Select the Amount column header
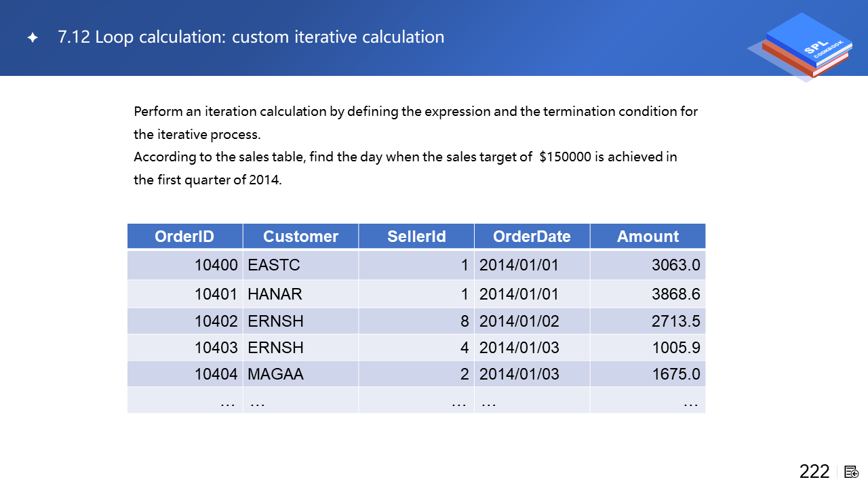The height and width of the screenshot is (488, 868). click(648, 236)
